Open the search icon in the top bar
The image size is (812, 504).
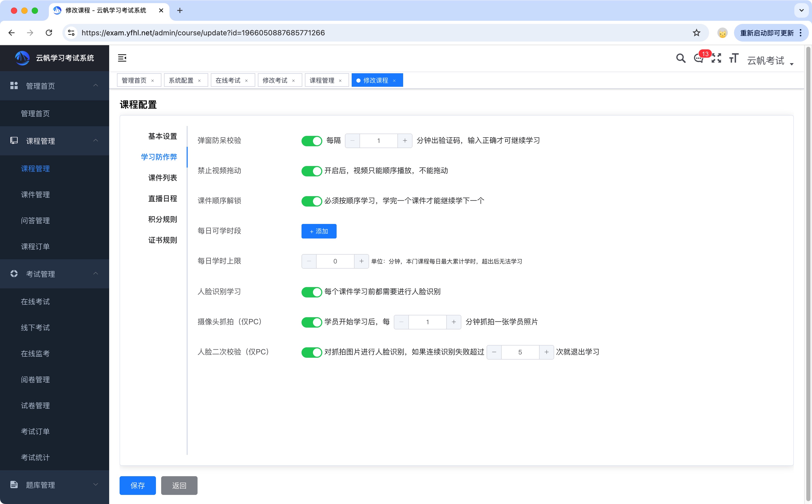tap(681, 58)
